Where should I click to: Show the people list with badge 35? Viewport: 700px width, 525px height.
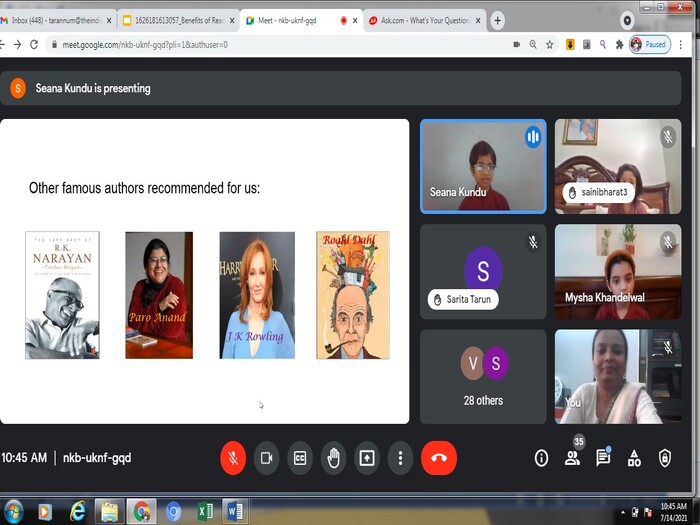572,458
